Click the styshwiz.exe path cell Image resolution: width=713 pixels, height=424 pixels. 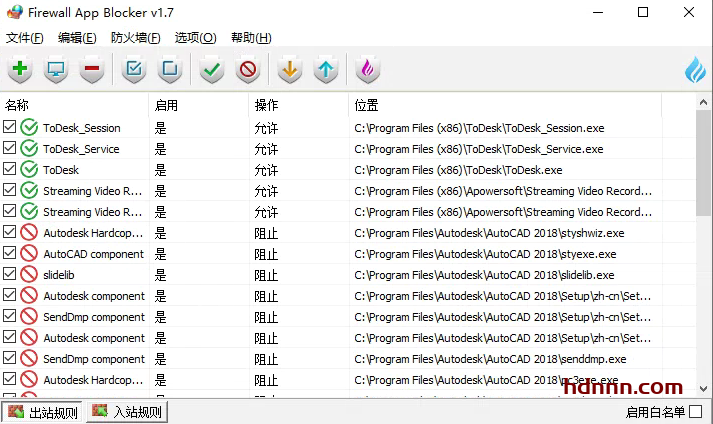coord(489,233)
